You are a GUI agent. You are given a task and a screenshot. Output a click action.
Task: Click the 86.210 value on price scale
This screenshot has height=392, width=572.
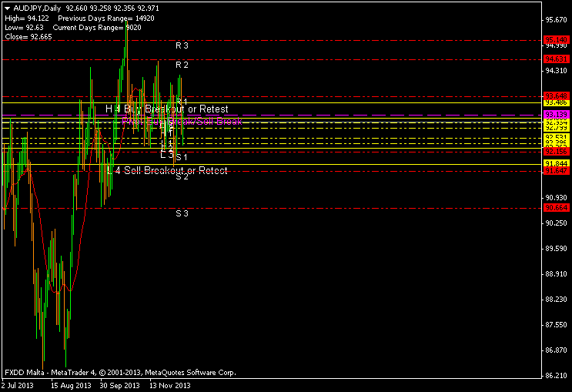pos(556,376)
